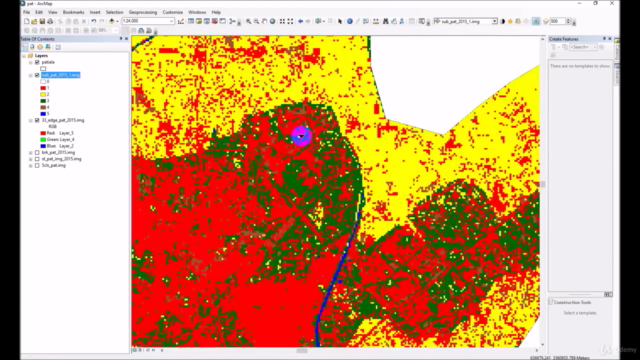Open the raster layer sub_pat_2015_1.img dropdown
The image size is (640, 360).
[x=494, y=21]
